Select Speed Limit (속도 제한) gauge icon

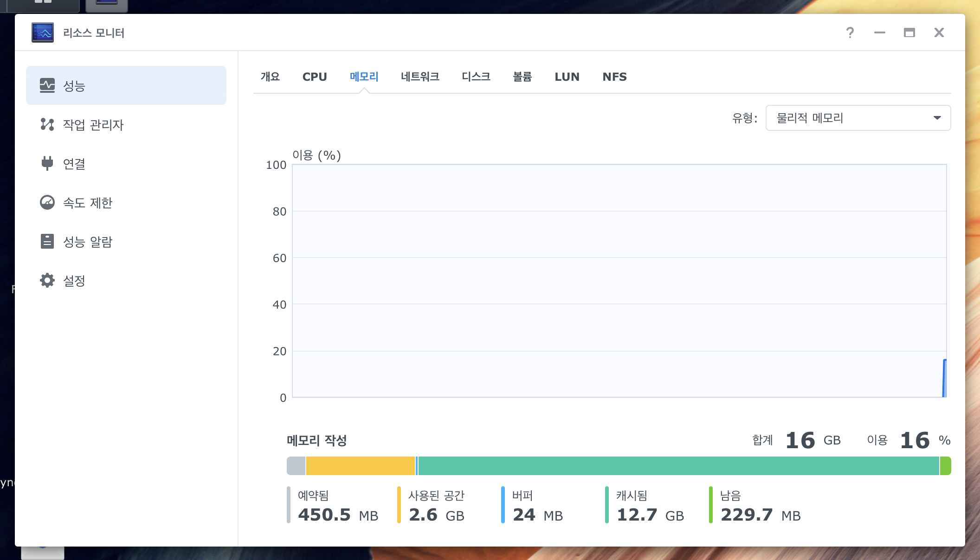pyautogui.click(x=47, y=202)
